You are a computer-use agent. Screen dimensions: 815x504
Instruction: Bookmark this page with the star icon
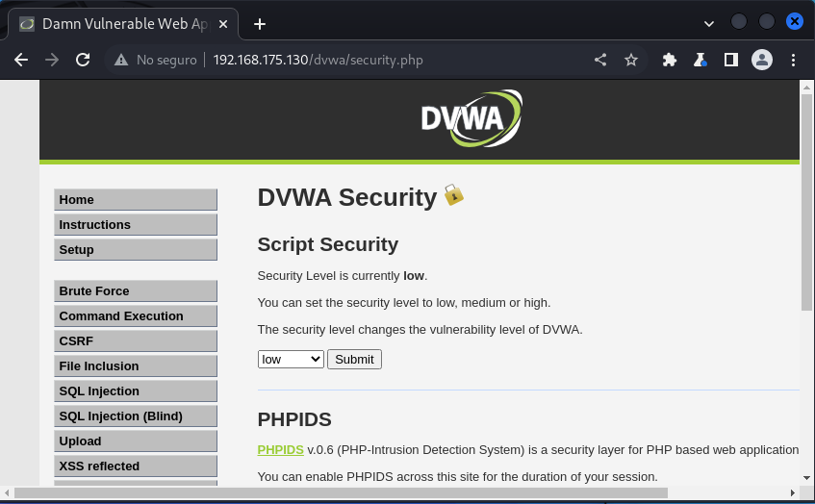[x=631, y=60]
